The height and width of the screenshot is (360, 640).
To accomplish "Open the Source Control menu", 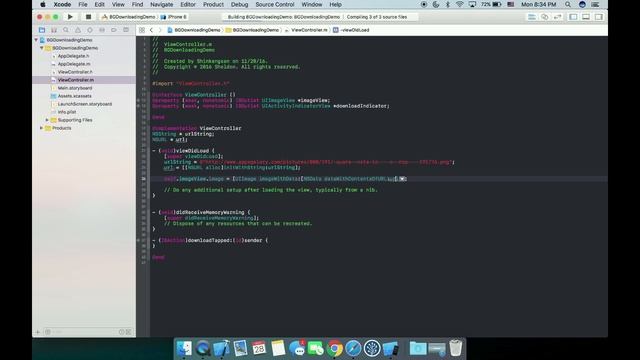I will point(275,4).
